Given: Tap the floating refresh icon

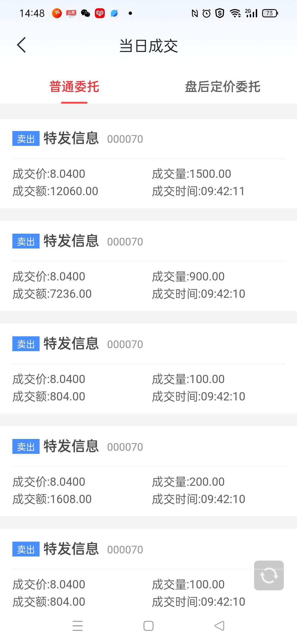Looking at the screenshot, I should point(269,575).
